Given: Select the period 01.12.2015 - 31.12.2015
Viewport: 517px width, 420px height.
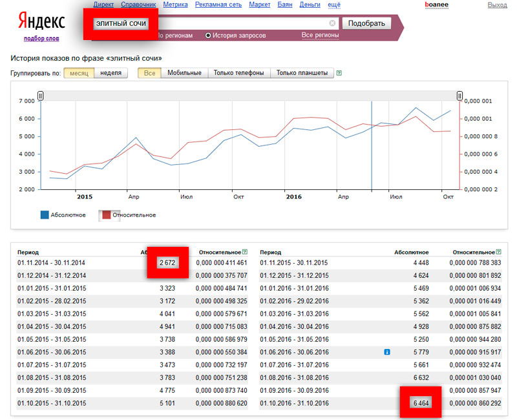Looking at the screenshot, I should 294,276.
